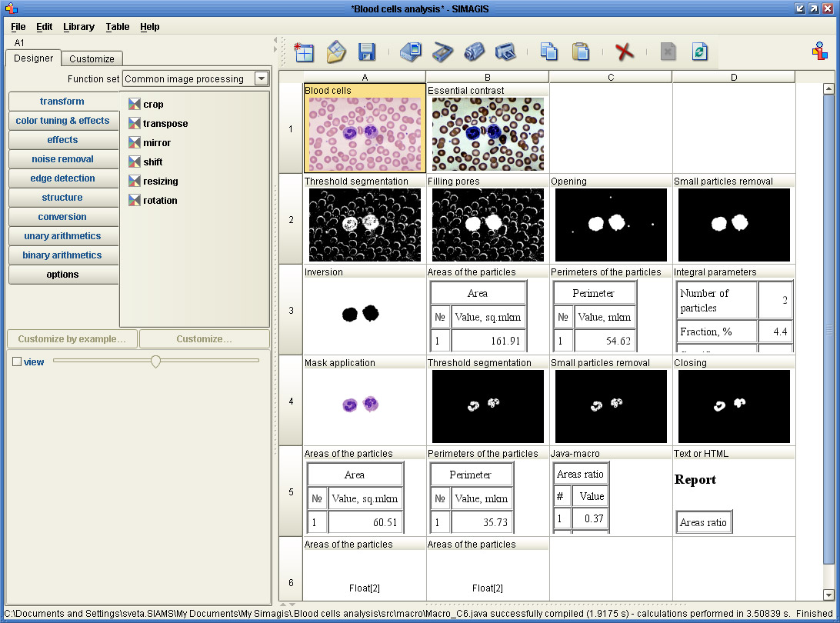
Task: Open the Library menu
Action: tap(78, 26)
